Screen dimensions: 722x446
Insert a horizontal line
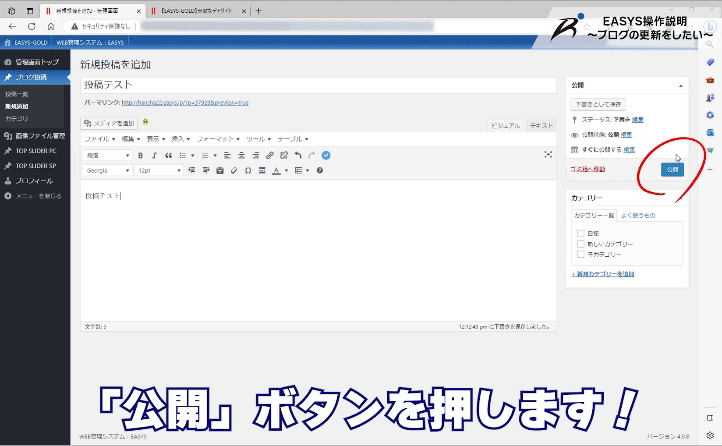pyautogui.click(x=262, y=170)
